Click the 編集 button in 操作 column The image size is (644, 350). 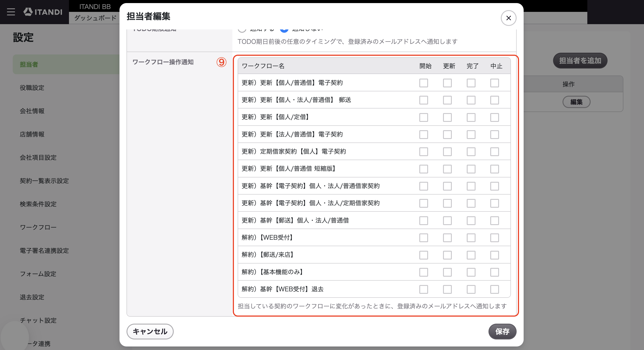576,102
